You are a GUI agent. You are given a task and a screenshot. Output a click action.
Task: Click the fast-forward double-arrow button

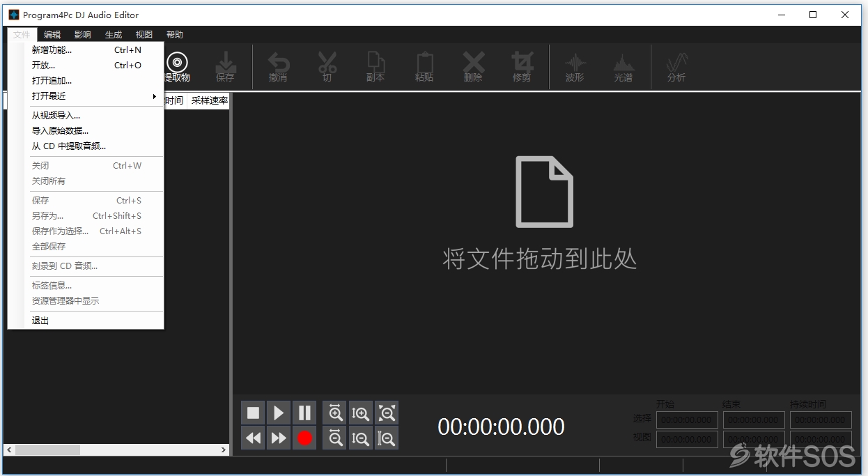(279, 438)
